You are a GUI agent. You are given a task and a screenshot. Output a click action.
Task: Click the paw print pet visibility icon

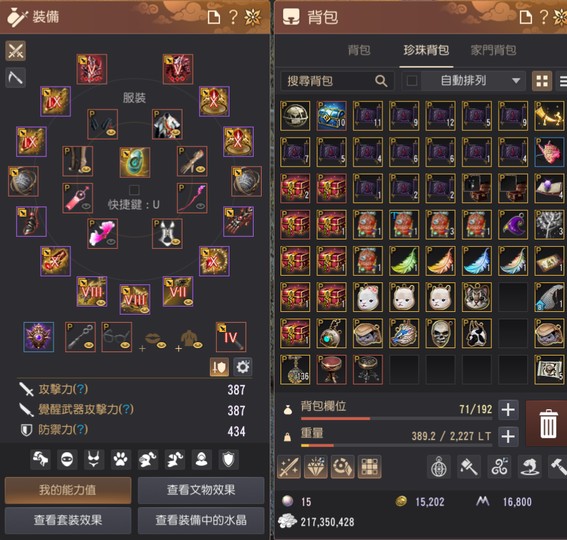point(120,460)
